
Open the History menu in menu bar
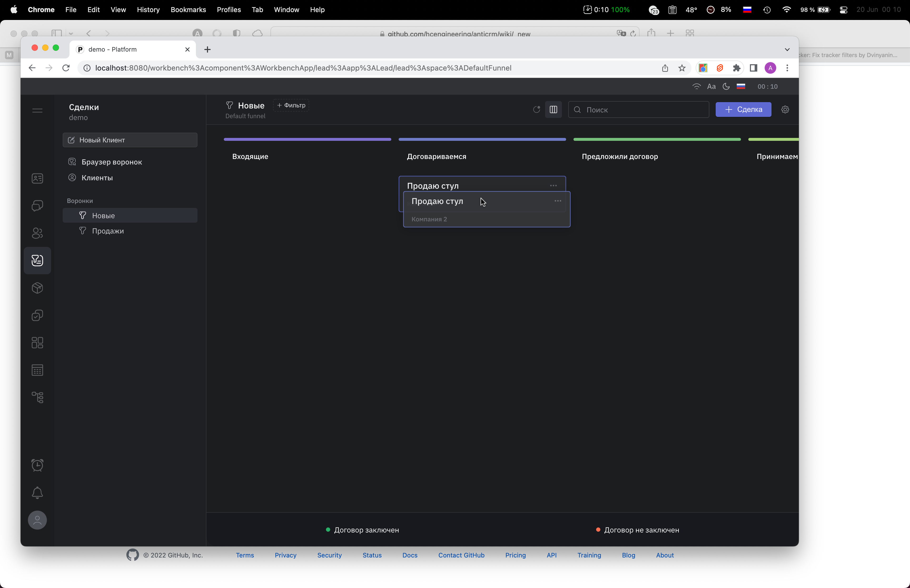pyautogui.click(x=148, y=9)
